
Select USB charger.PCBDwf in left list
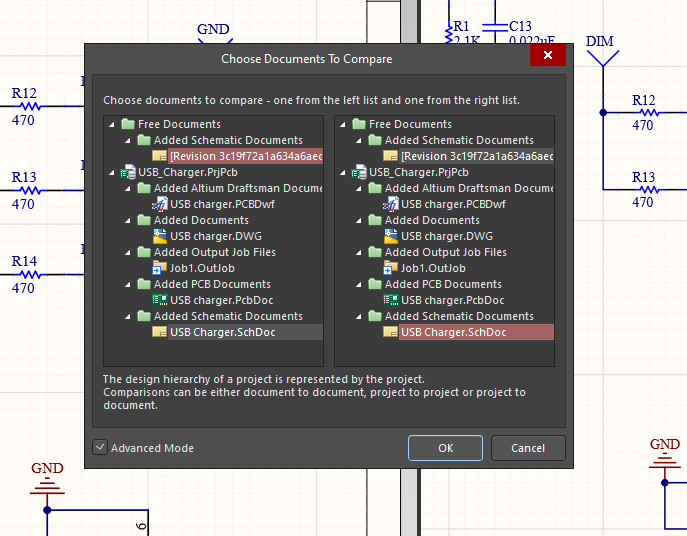tap(223, 204)
